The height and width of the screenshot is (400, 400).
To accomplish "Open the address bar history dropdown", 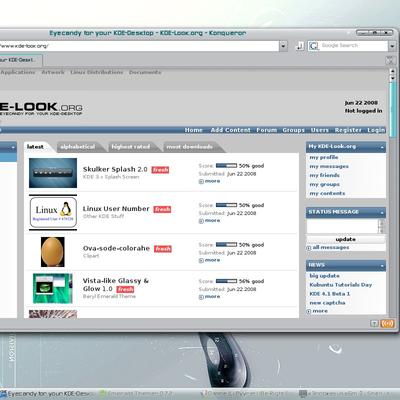I will click(283, 46).
